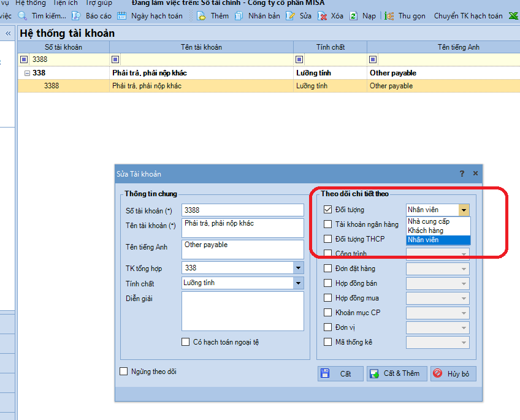Toggle Có hạch toán ngoại tệ checkbox
520x420 pixels.
pyautogui.click(x=185, y=342)
